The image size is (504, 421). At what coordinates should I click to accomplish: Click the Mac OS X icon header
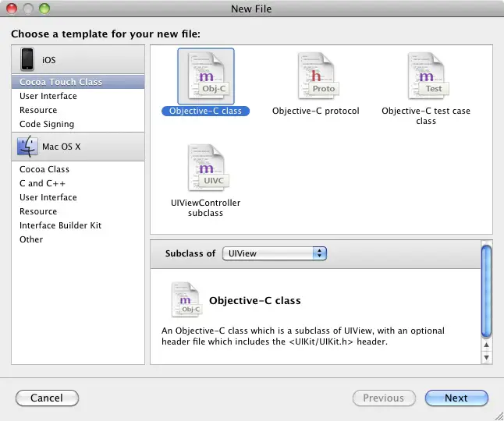pyautogui.click(x=28, y=146)
